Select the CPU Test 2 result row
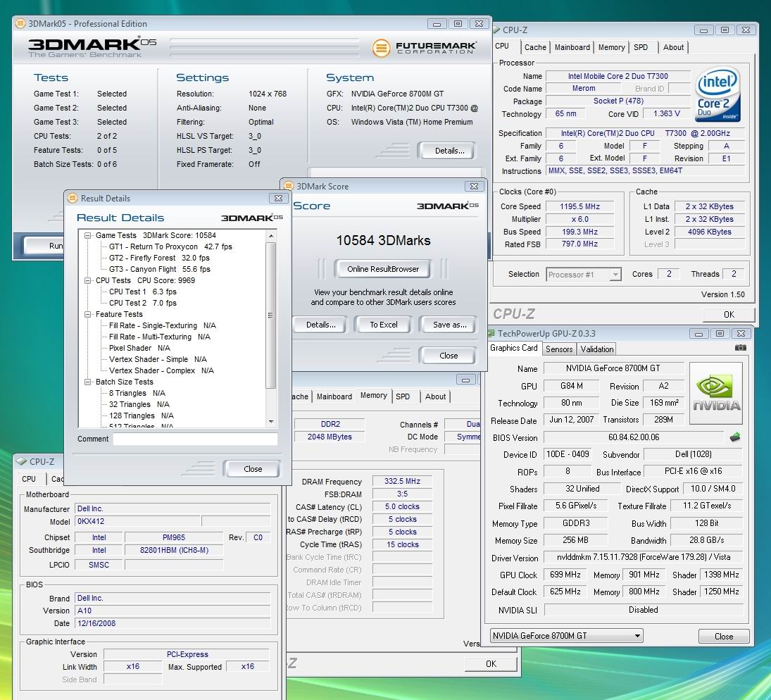Viewport: 771px width, 700px height. pos(143,303)
